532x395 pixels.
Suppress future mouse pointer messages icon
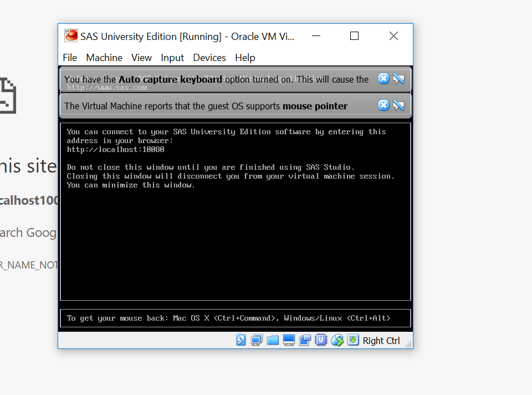[x=398, y=105]
